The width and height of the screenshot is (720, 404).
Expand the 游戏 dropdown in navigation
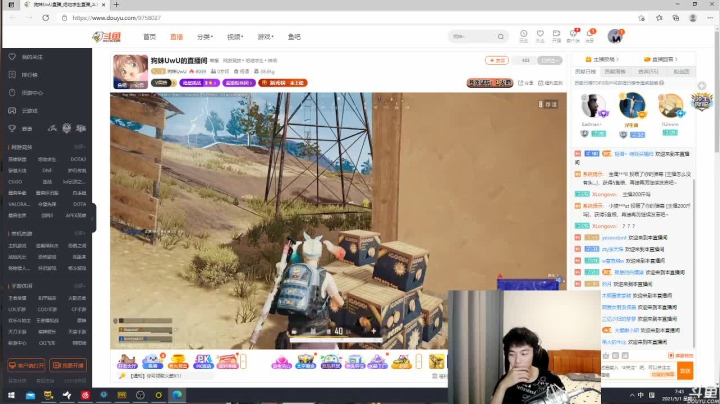[265, 37]
